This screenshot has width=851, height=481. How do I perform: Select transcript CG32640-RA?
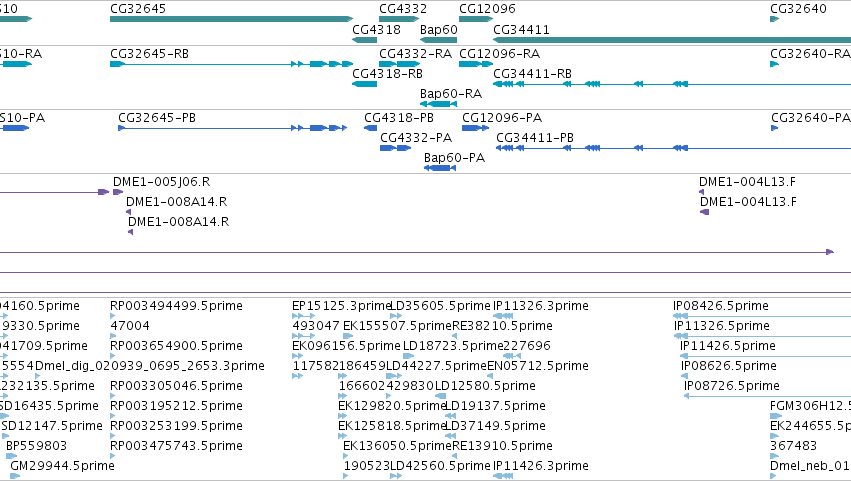(774, 64)
